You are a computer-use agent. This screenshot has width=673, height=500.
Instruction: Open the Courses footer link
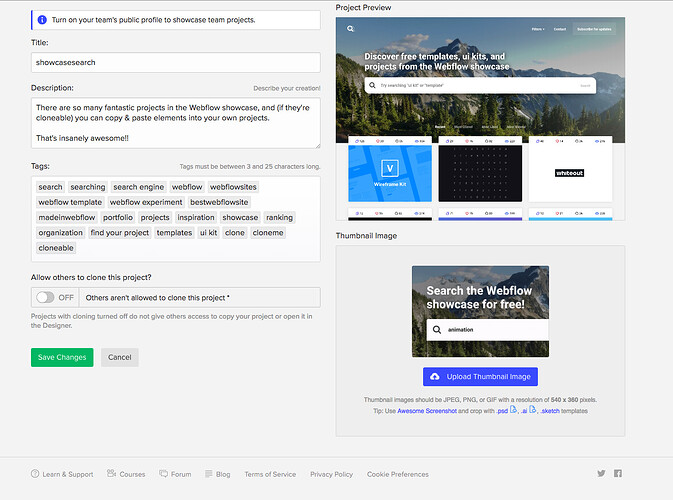tap(132, 474)
